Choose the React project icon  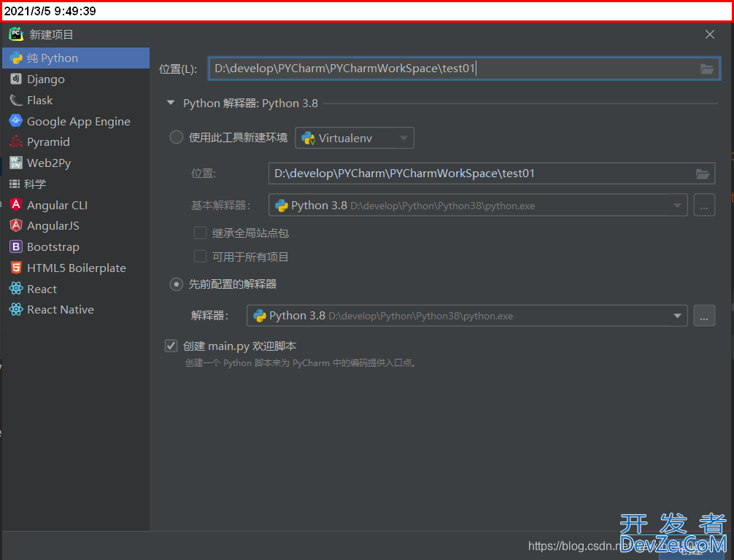[x=16, y=289]
